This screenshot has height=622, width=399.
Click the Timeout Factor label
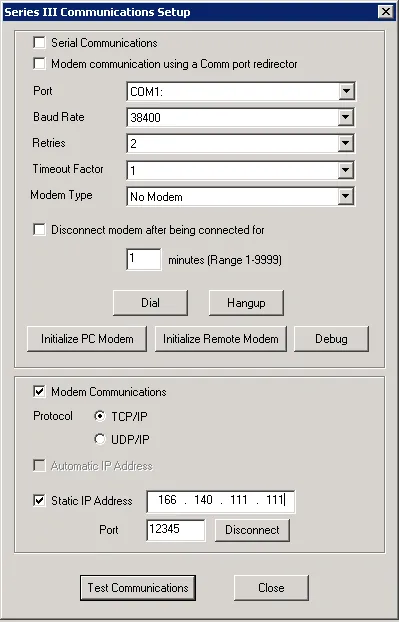pos(68,169)
